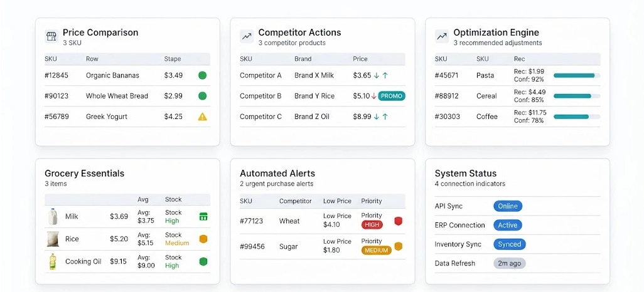This screenshot has width=644, height=292.
Task: Select the Greek Yogurt product name
Action: tap(106, 117)
